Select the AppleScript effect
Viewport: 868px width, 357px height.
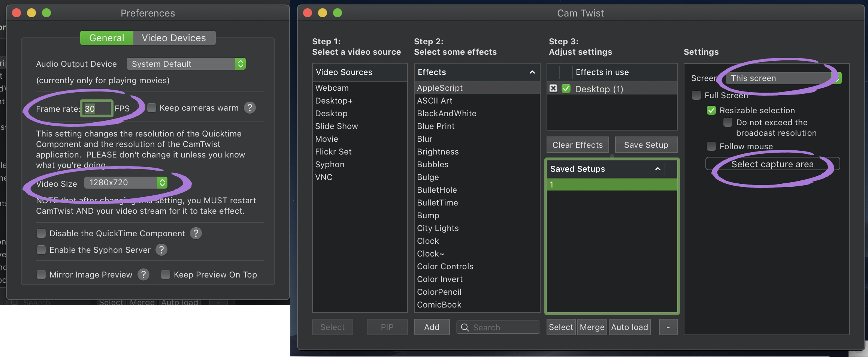coord(477,88)
